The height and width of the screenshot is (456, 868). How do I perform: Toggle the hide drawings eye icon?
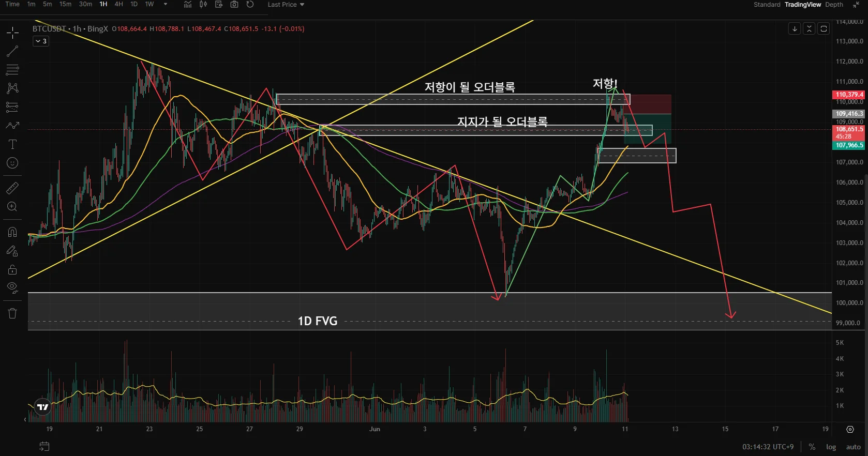[12, 287]
